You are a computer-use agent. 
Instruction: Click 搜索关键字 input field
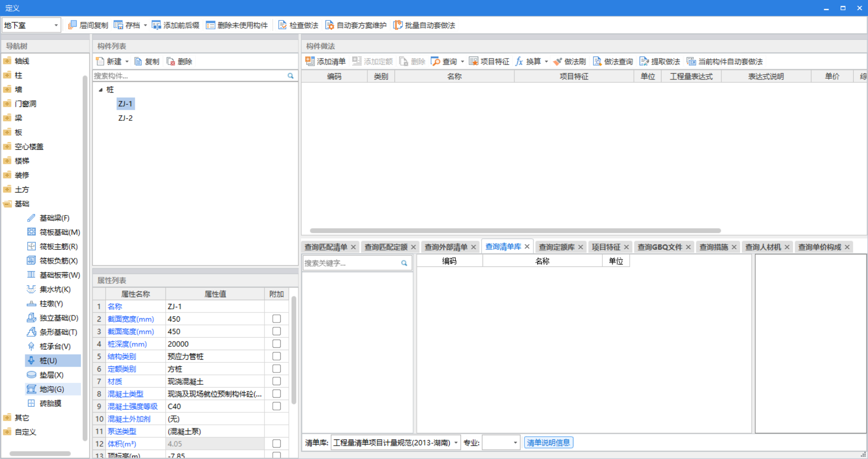pos(351,263)
